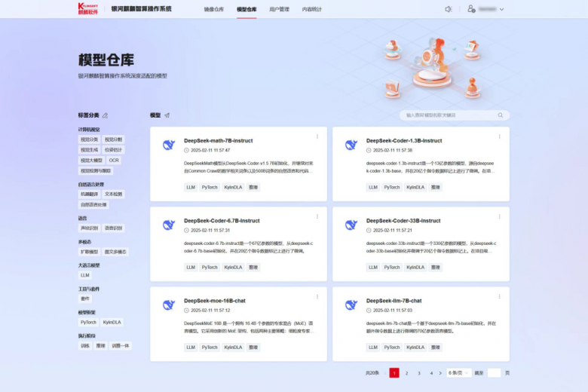Viewport: 588px width, 392px height.
Task: Click the Kylinsoft logo in the header
Action: pos(88,8)
